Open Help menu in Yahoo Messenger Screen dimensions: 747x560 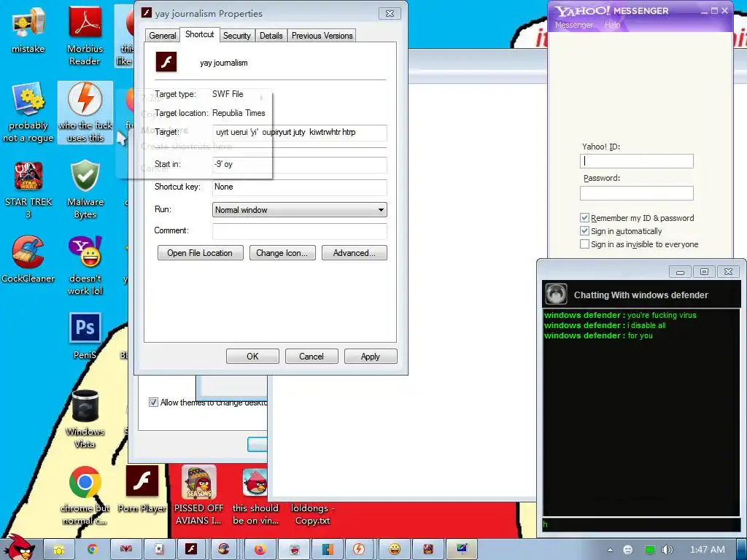pos(613,25)
